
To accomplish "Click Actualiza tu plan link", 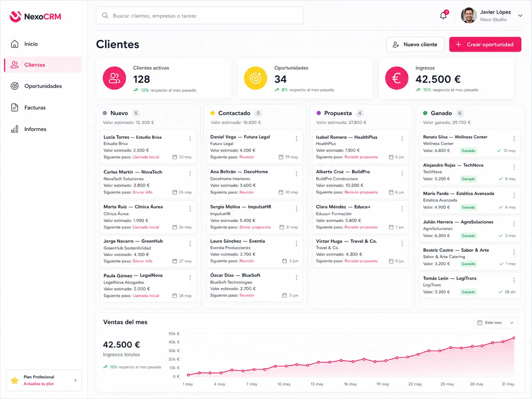I will point(39,384).
